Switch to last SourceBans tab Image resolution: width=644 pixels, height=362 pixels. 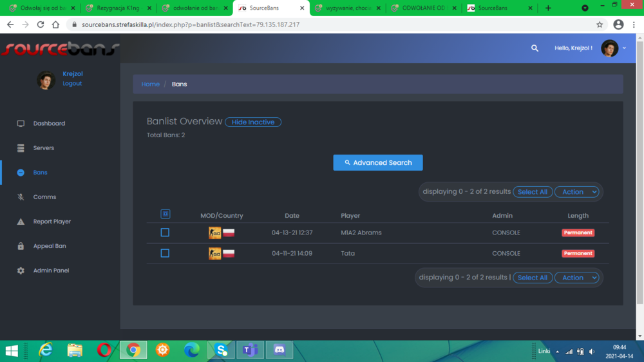pyautogui.click(x=500, y=8)
